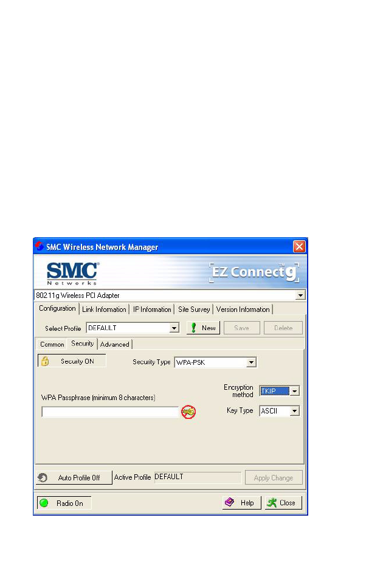Click the Save profile button
Image resolution: width=383 pixels, height=588 pixels.
pos(242,328)
